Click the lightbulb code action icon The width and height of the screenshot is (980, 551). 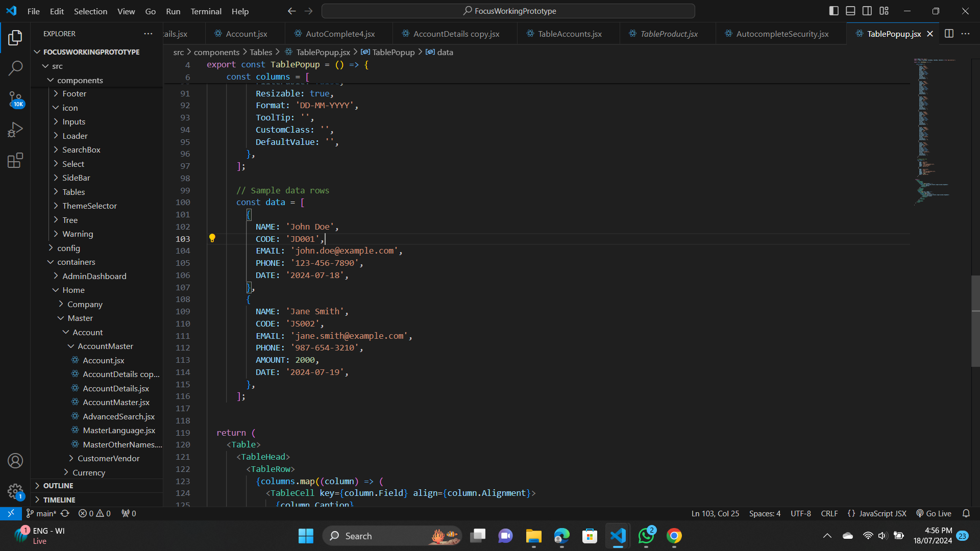click(212, 238)
